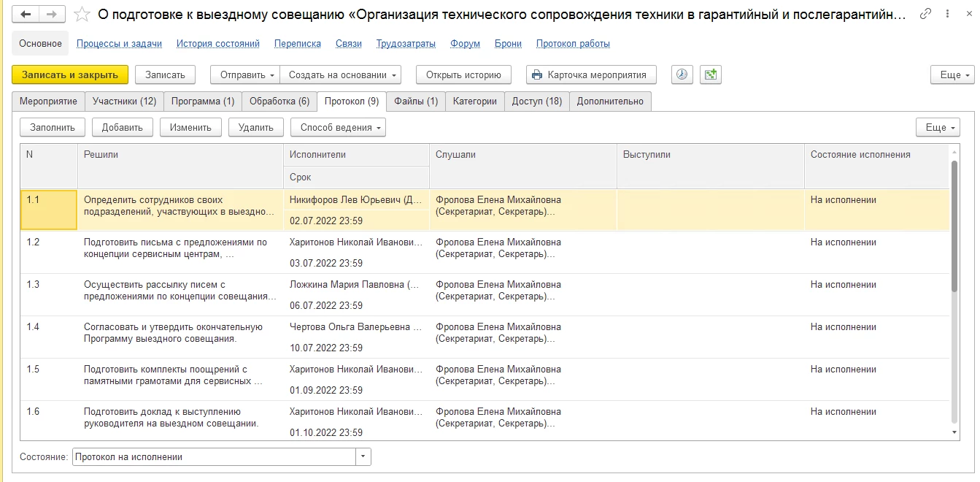The width and height of the screenshot is (980, 482).
Task: Click deadline 03.07.2022 23:59
Action: point(326,263)
